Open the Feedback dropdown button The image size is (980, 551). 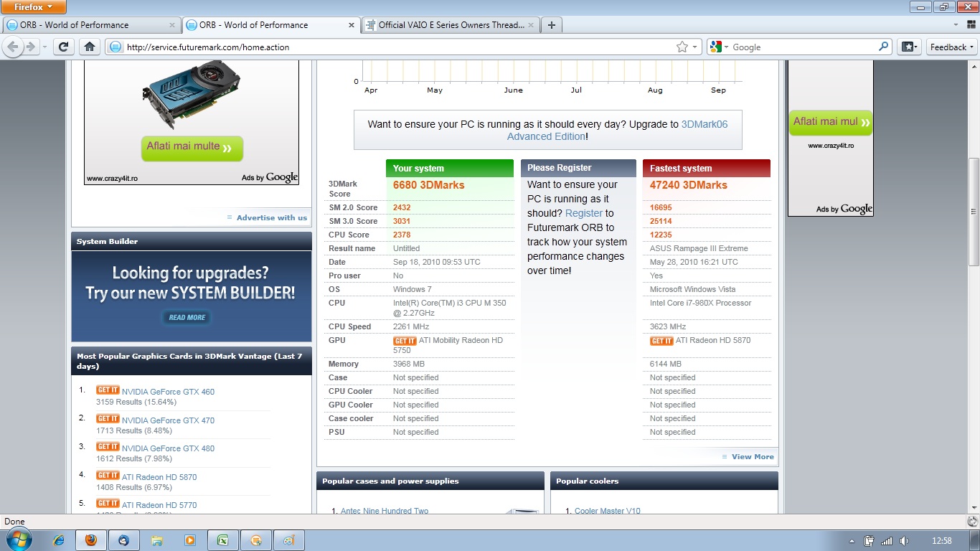[x=952, y=47]
